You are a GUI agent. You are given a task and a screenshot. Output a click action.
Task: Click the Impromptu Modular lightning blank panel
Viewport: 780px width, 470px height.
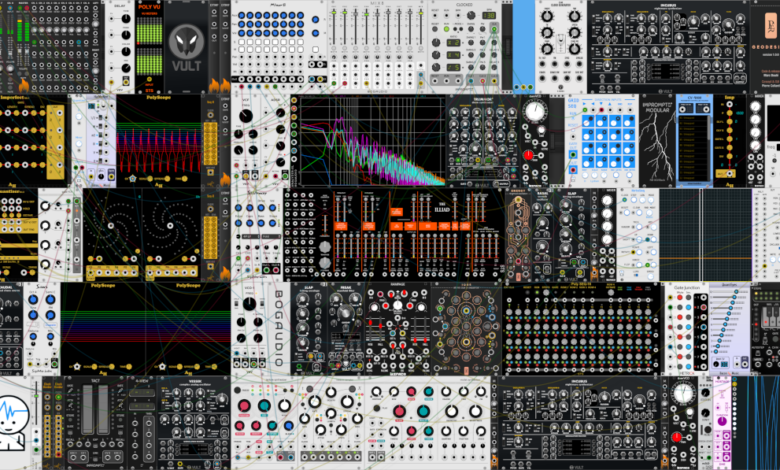tap(657, 141)
